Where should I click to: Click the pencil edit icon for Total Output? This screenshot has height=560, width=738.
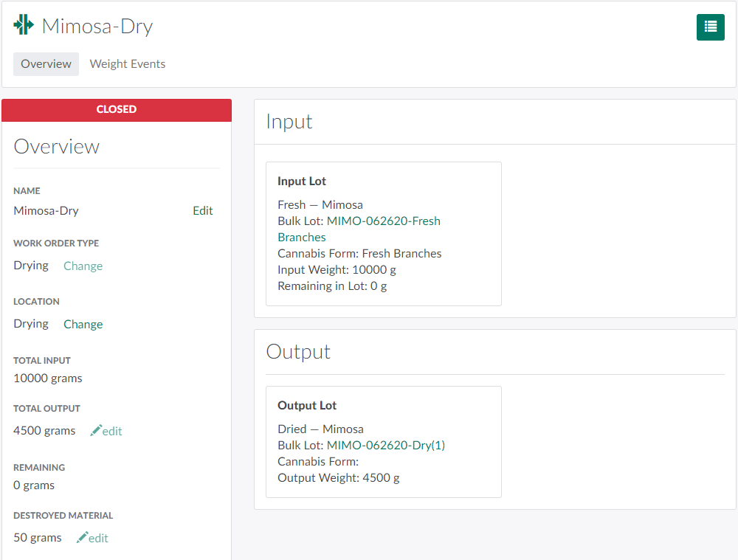[96, 431]
